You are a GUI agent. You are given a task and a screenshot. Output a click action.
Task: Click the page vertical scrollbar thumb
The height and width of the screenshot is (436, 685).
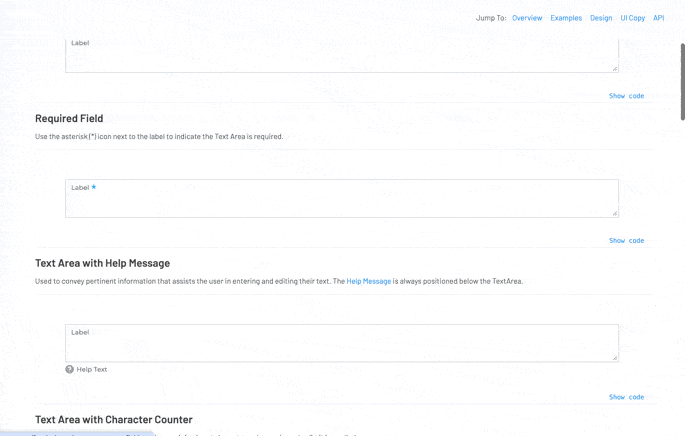pos(682,82)
